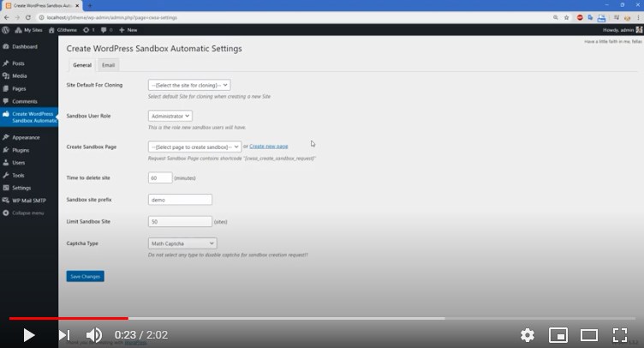Open Site Default For Cloning dropdown
Image resolution: width=644 pixels, height=348 pixels.
pyautogui.click(x=189, y=85)
